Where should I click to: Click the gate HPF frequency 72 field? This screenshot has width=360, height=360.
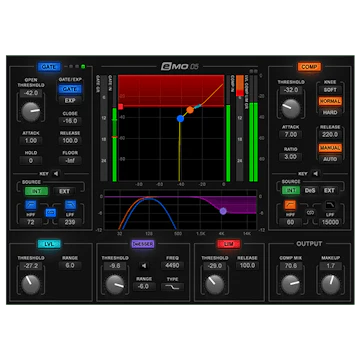(31, 222)
